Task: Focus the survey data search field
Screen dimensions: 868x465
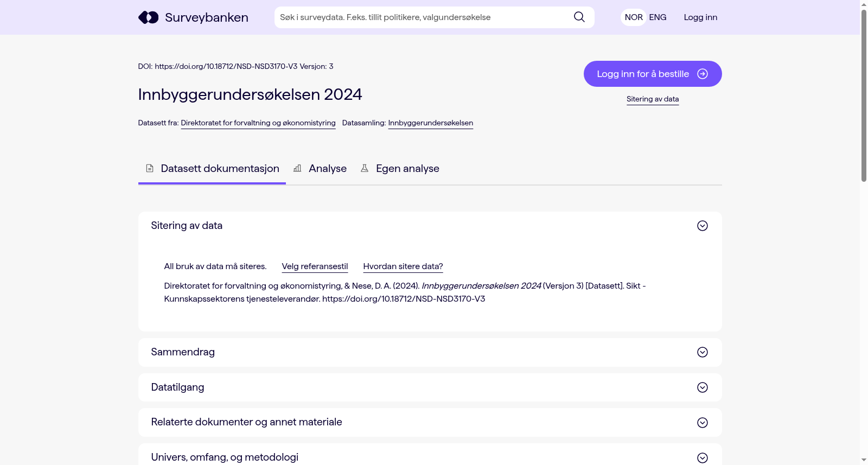Action: point(424,17)
